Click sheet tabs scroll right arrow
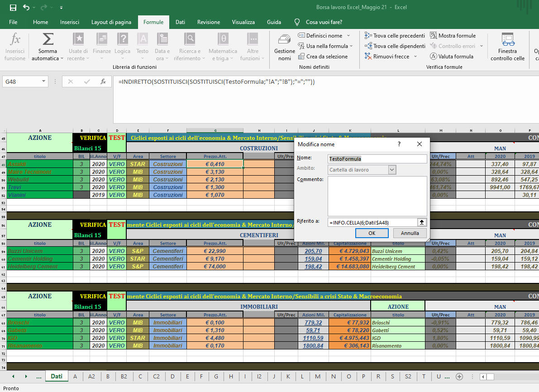This screenshot has width=539, height=392. click(26, 377)
